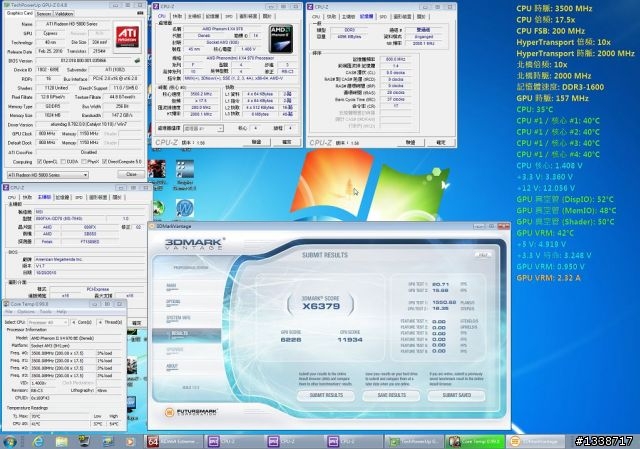Click the OK (確定) button in CPU-Z processor window
The width and height of the screenshot is (640, 449).
(287, 142)
